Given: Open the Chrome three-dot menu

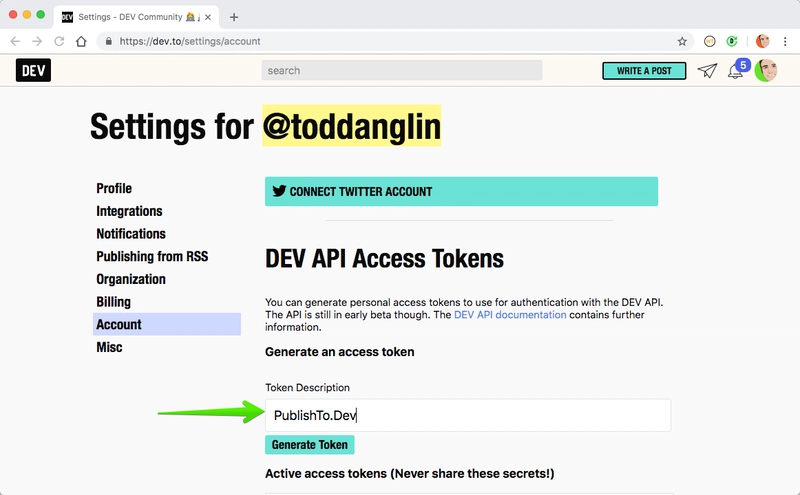Looking at the screenshot, I should click(785, 41).
